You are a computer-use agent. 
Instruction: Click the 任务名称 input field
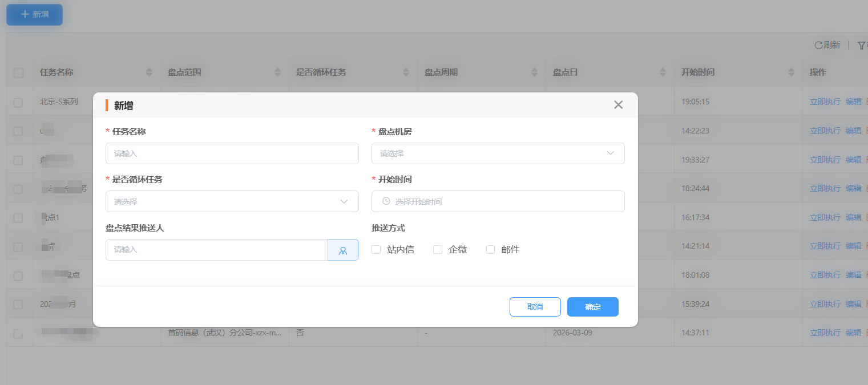pyautogui.click(x=232, y=153)
